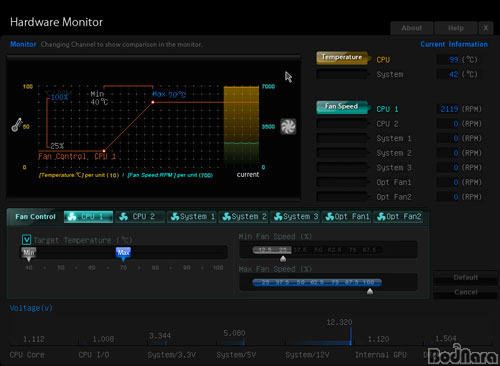Toggle the Temperature CPU channel button
This screenshot has height=366, width=500.
tap(343, 58)
